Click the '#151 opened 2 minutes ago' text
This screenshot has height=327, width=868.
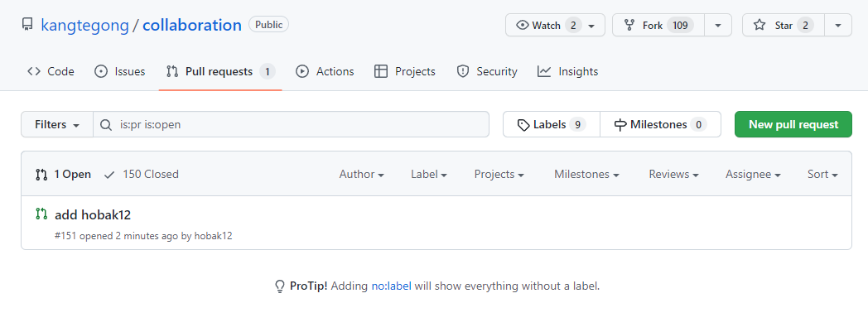coord(116,236)
